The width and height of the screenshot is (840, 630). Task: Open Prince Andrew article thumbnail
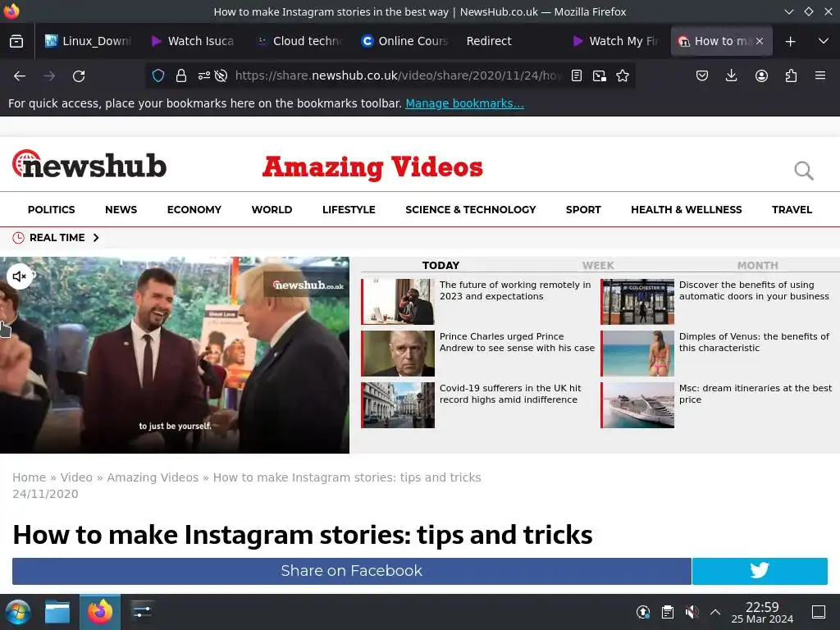398,353
